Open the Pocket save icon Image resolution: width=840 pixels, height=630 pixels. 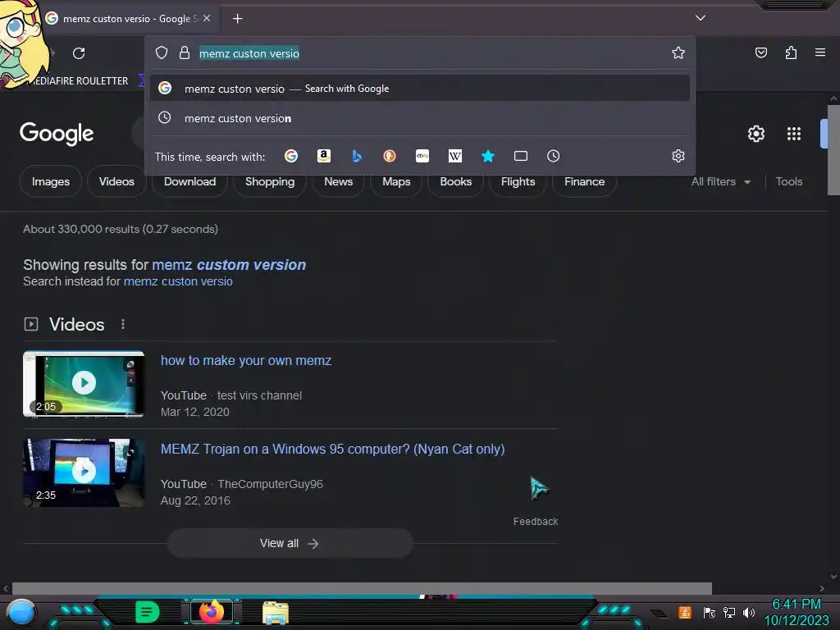click(x=760, y=52)
